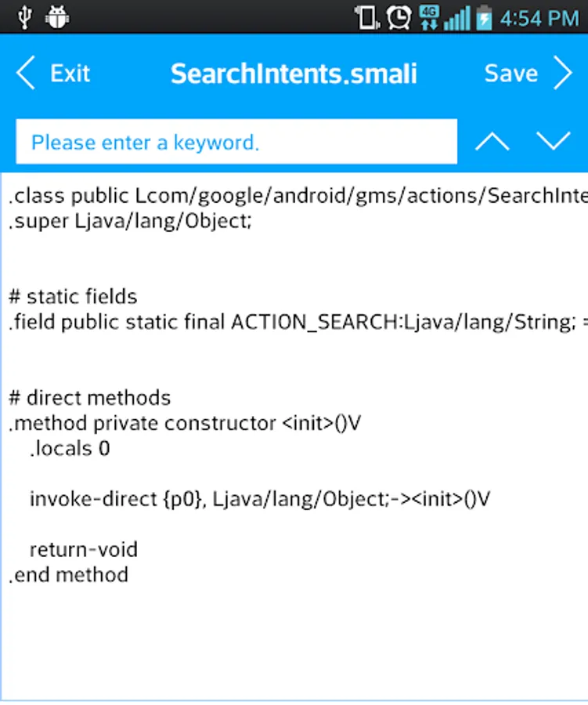Tap the phone vibrate mode icon
588x705 pixels.
pyautogui.click(x=367, y=18)
